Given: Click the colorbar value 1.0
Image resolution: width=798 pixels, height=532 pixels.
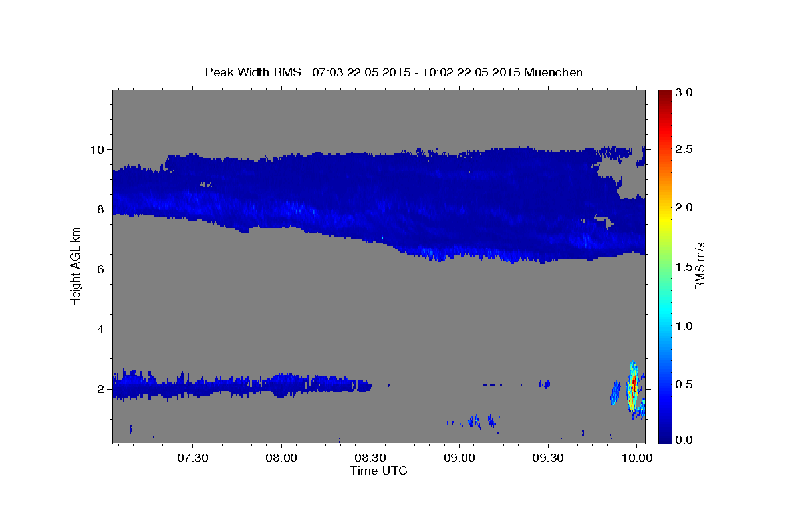Looking at the screenshot, I should pos(684,326).
